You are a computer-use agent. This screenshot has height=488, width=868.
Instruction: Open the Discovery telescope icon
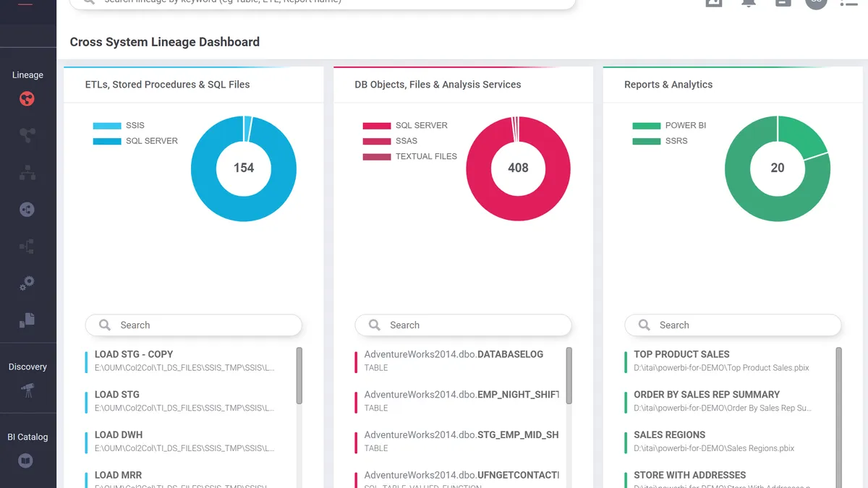click(27, 390)
